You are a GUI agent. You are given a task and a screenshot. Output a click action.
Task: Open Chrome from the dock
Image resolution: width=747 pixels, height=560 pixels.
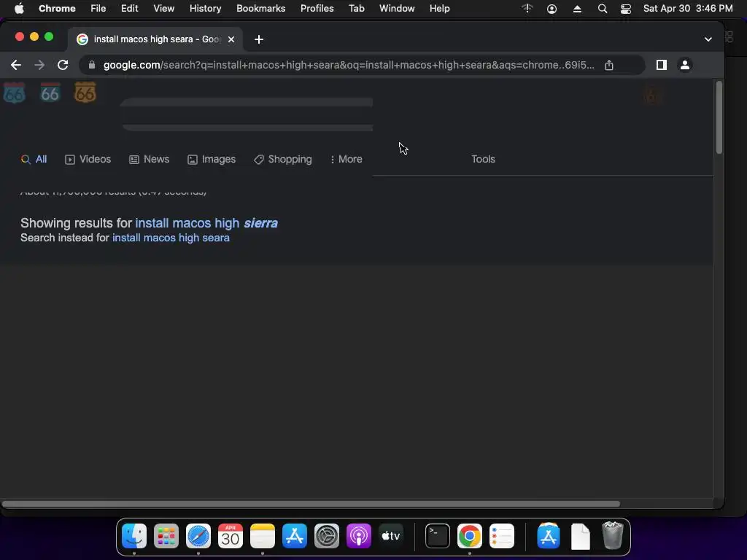pyautogui.click(x=469, y=536)
